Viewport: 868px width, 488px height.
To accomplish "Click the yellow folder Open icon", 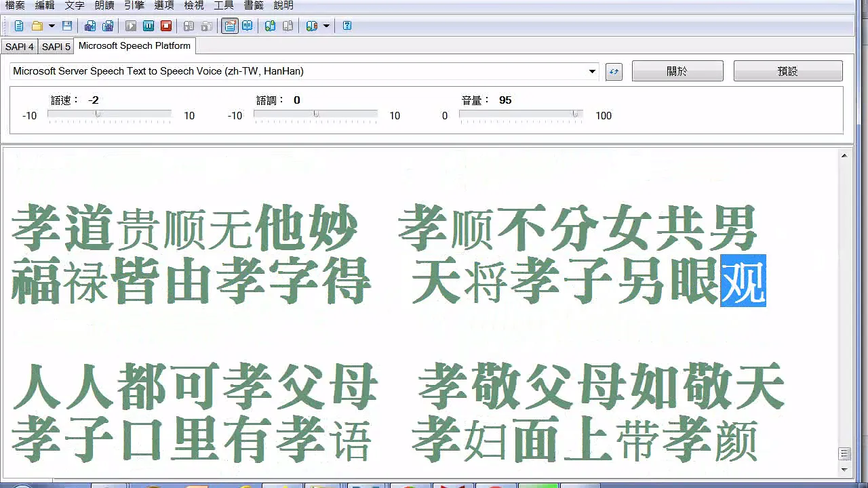I will coord(37,26).
